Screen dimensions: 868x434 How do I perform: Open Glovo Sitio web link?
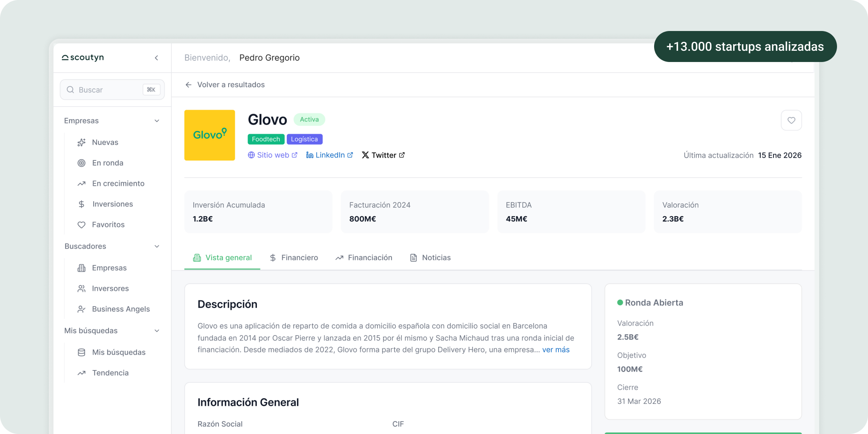pos(272,155)
